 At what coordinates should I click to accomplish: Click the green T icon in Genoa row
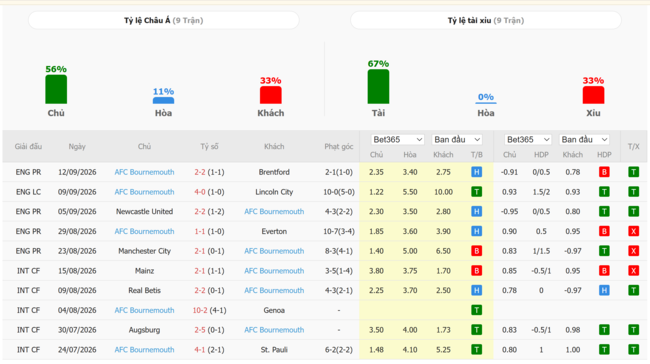(477, 310)
